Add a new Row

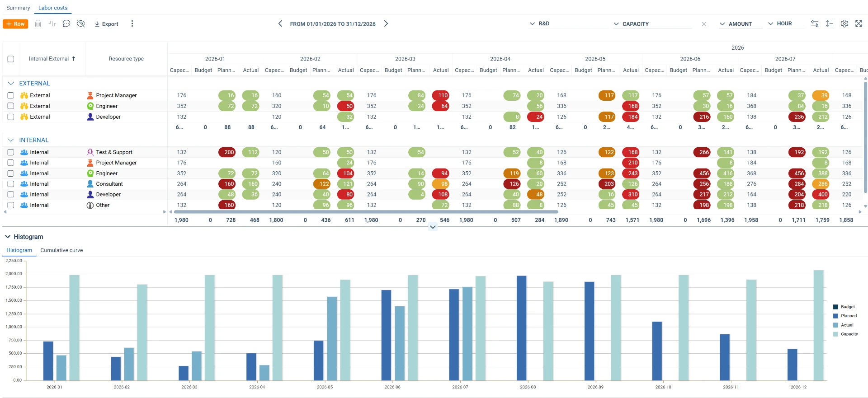click(x=15, y=24)
